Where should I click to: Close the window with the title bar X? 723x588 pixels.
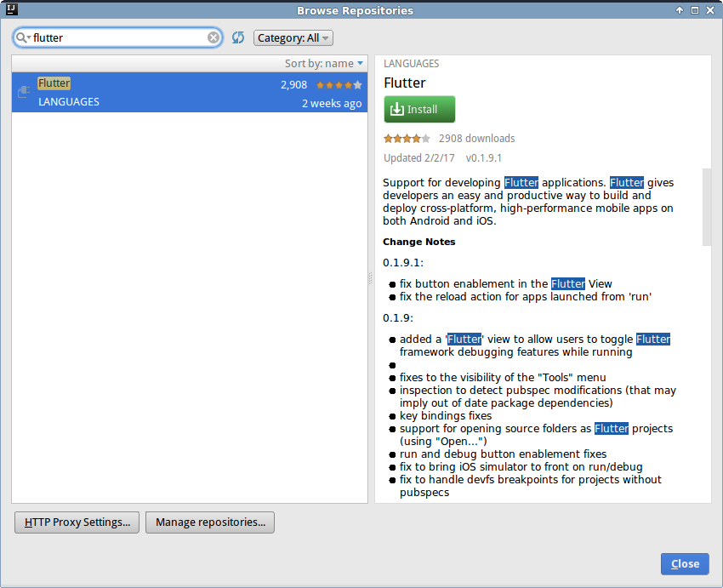[710, 10]
